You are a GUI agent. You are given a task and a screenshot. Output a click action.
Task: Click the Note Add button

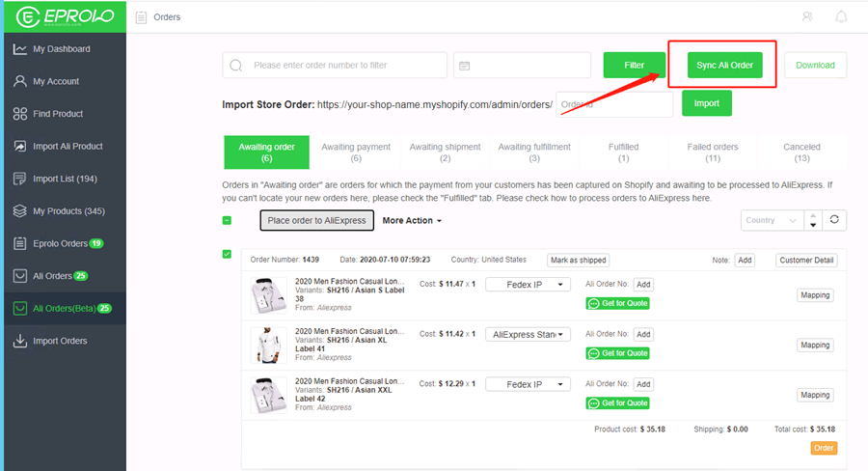click(745, 260)
